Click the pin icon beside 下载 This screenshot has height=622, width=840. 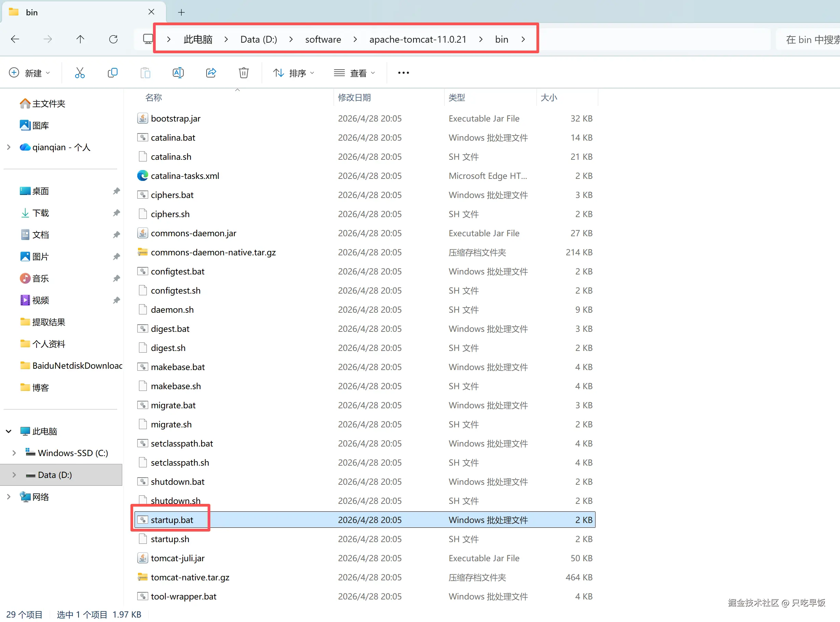[116, 213]
